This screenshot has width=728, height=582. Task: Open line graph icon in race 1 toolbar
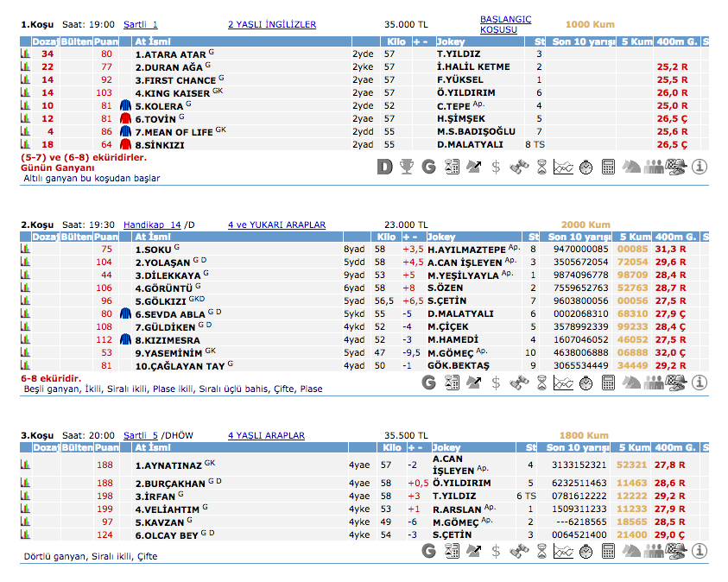pyautogui.click(x=563, y=167)
